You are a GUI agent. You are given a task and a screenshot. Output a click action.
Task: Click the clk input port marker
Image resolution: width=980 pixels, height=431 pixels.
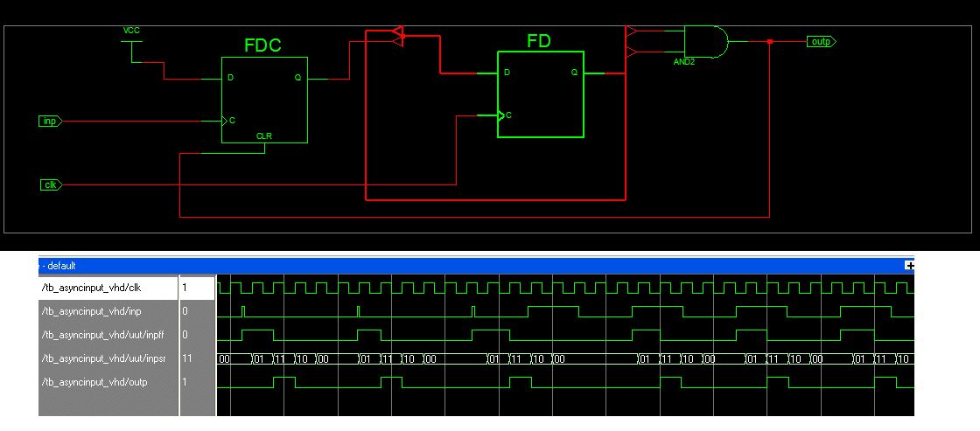coord(50,184)
